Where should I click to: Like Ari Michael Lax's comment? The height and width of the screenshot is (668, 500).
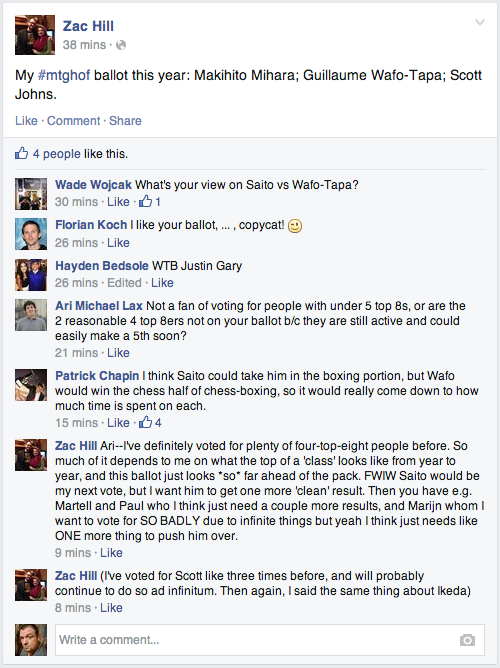pyautogui.click(x=118, y=353)
